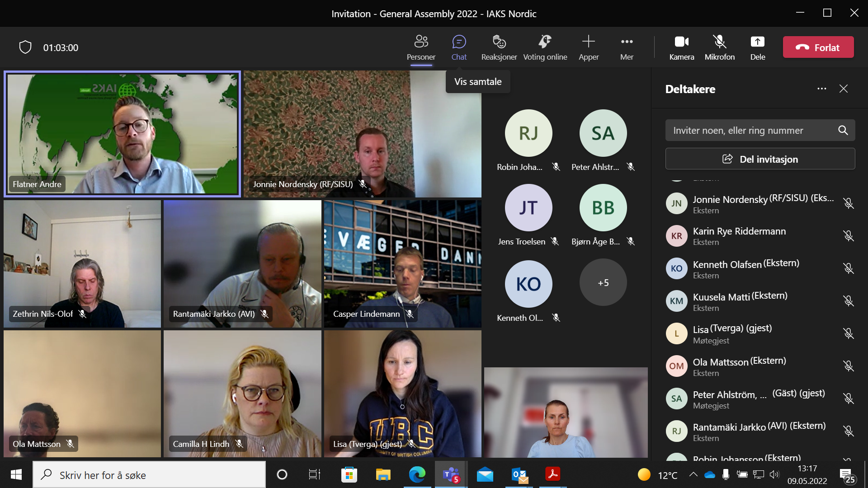Viewport: 868px width, 488px height.
Task: Click muted mic icon for Karin Rye Riddermann
Action: [849, 236]
